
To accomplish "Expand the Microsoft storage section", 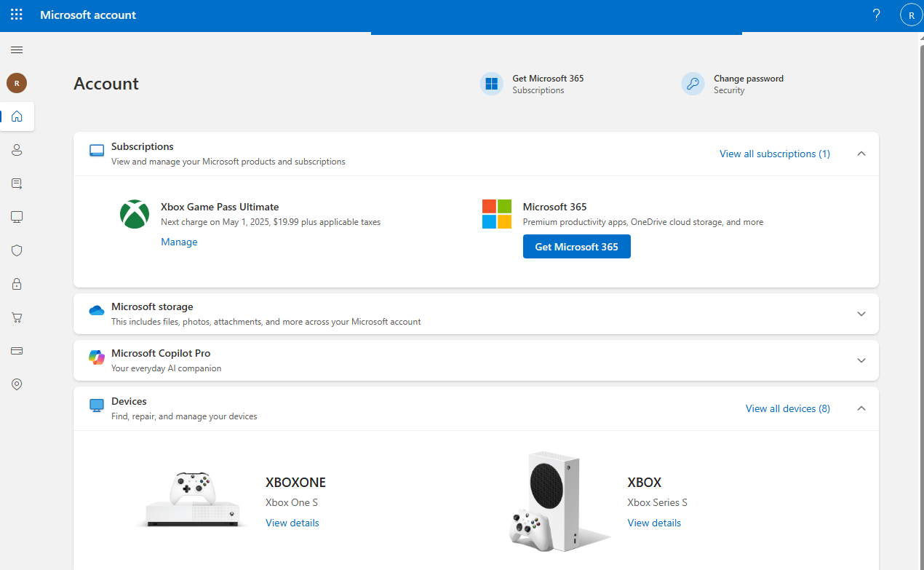I will point(861,314).
